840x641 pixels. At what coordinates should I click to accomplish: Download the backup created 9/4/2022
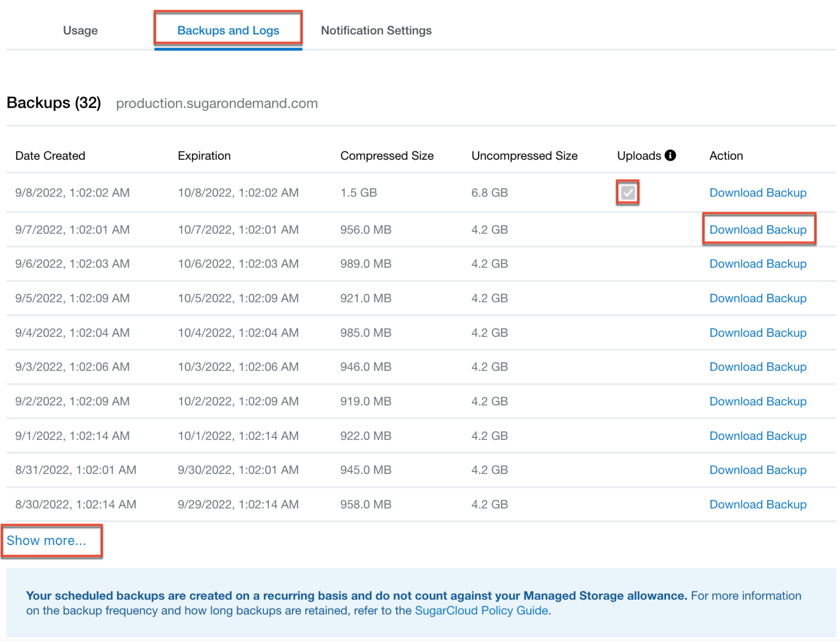(x=758, y=332)
